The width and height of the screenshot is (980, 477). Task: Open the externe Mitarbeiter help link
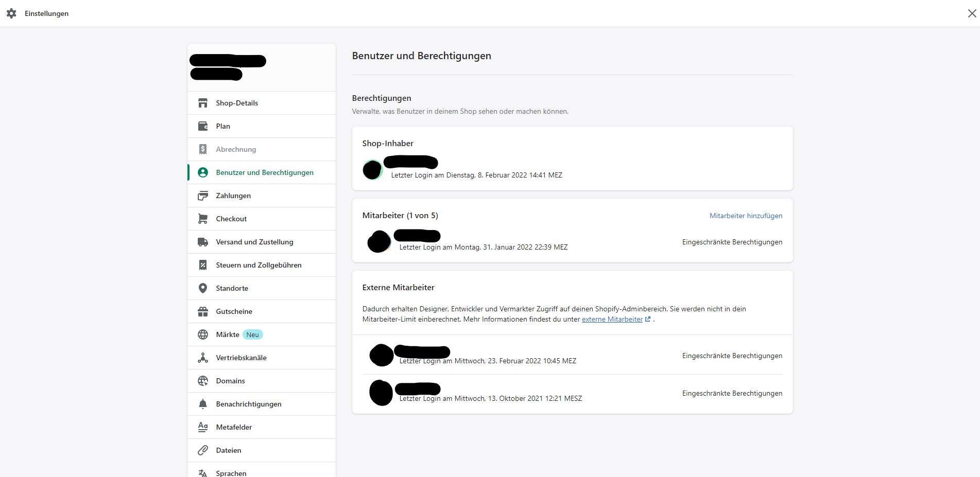pyautogui.click(x=612, y=320)
